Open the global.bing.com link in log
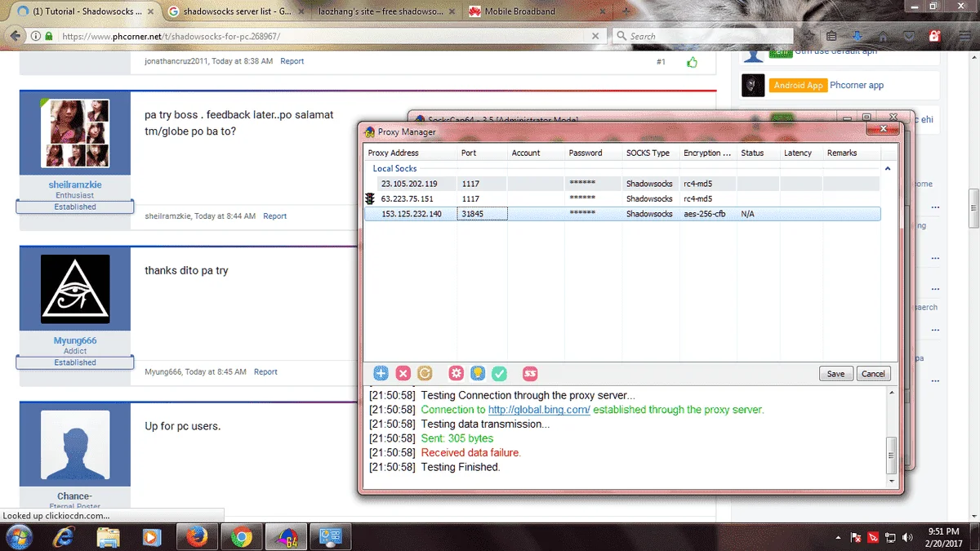The width and height of the screenshot is (980, 551). click(x=539, y=410)
